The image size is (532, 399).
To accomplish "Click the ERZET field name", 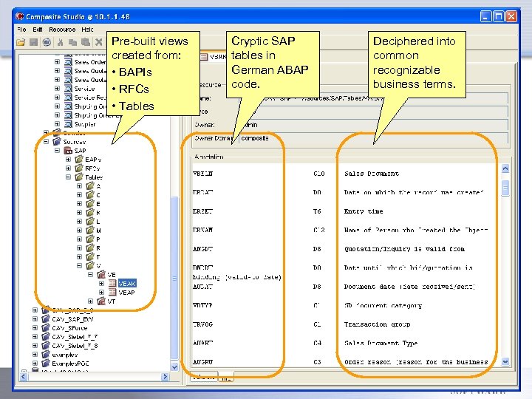I will (x=202, y=211).
